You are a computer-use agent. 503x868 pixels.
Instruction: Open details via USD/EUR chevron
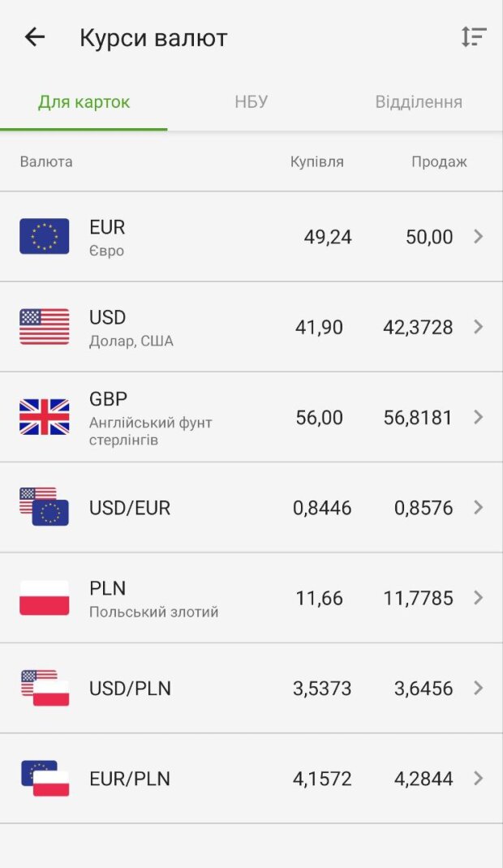[479, 507]
